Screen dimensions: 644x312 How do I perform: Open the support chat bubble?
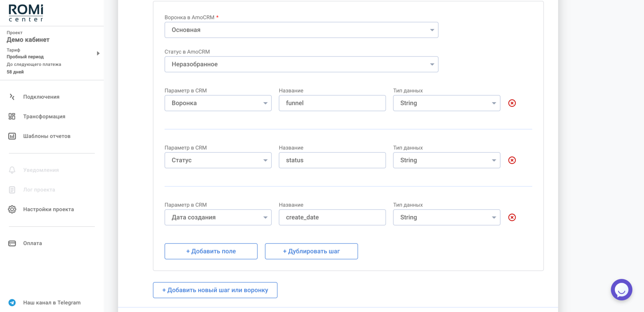tap(621, 290)
